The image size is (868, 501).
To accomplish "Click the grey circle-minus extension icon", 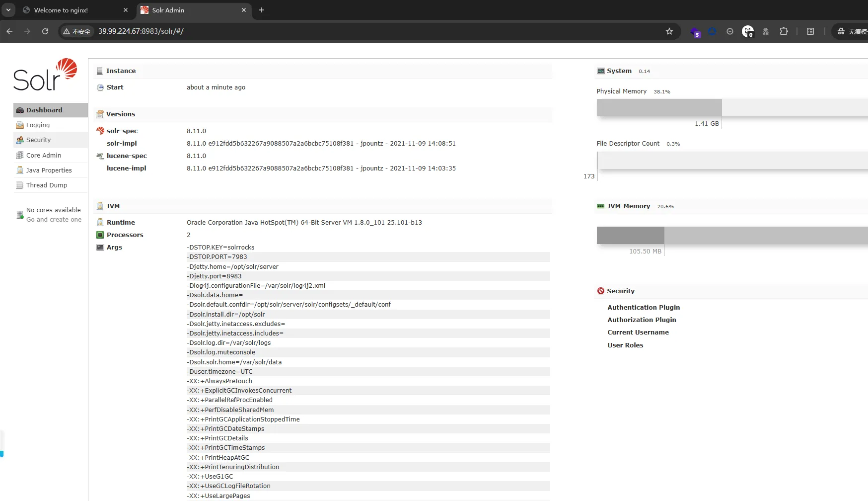I will click(x=730, y=31).
